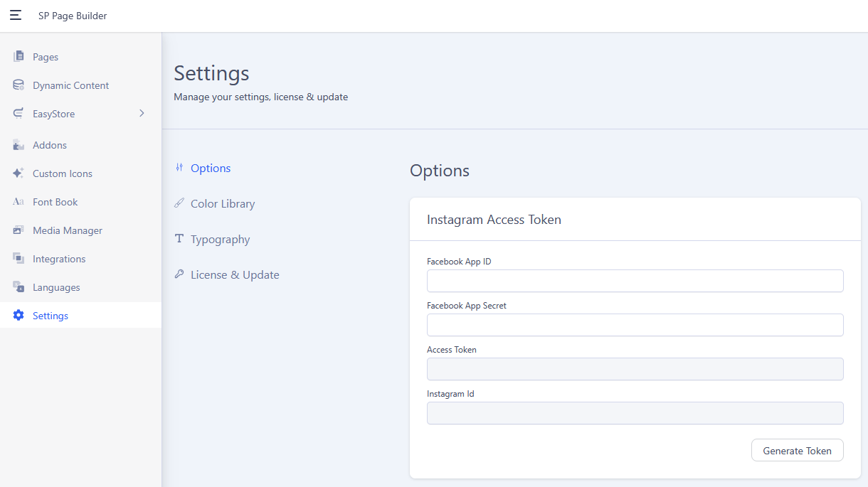Click the Languages sidebar icon

click(x=18, y=287)
